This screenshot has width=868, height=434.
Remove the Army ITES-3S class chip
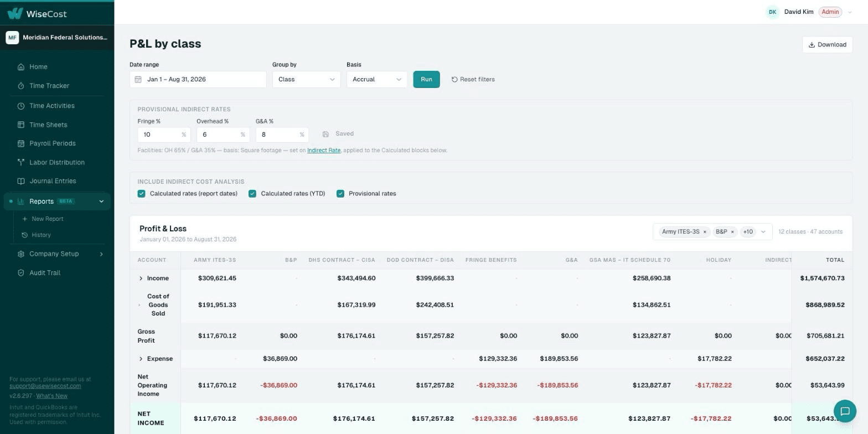pyautogui.click(x=705, y=232)
